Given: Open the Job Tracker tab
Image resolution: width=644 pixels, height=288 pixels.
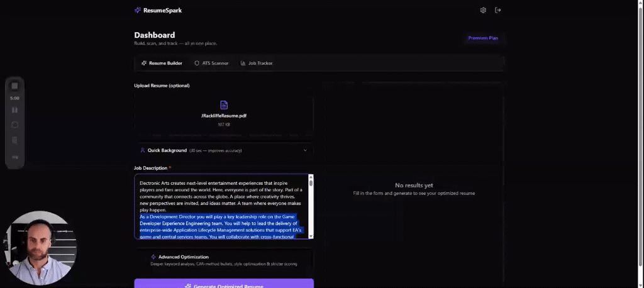Looking at the screenshot, I should click(x=256, y=64).
